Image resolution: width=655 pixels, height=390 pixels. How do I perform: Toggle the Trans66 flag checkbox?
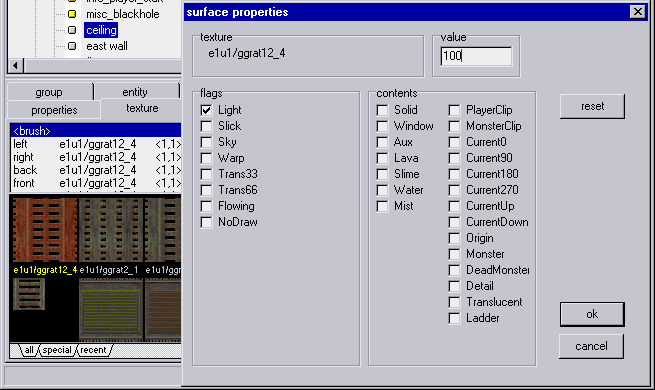[206, 190]
